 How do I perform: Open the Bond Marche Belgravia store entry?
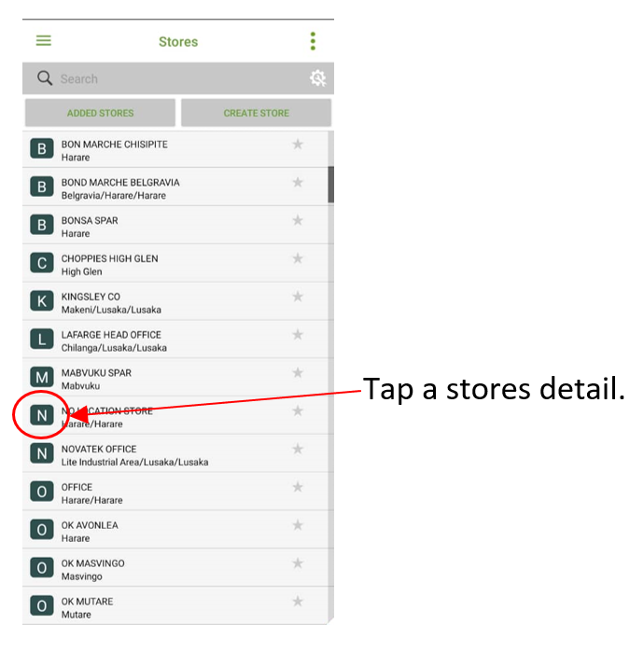[x=175, y=187]
